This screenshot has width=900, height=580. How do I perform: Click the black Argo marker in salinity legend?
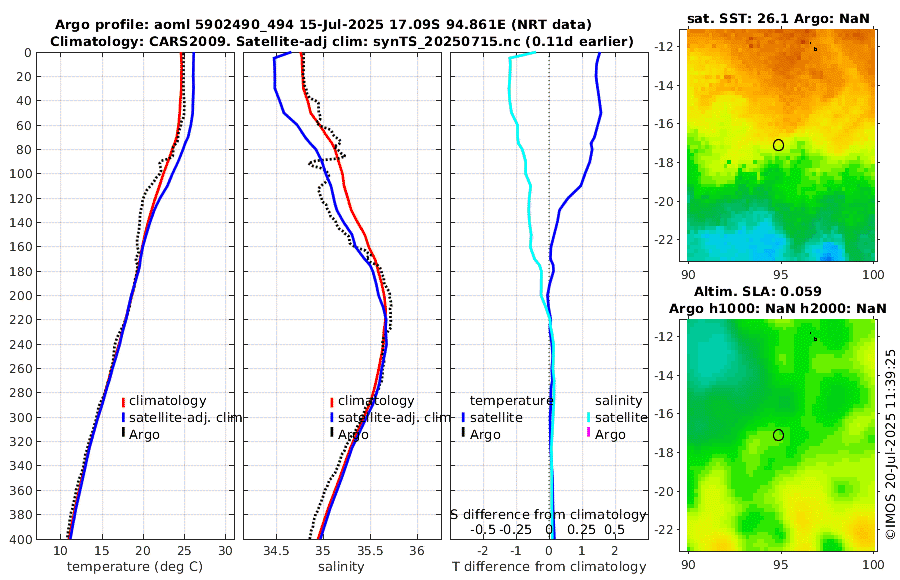(332, 432)
